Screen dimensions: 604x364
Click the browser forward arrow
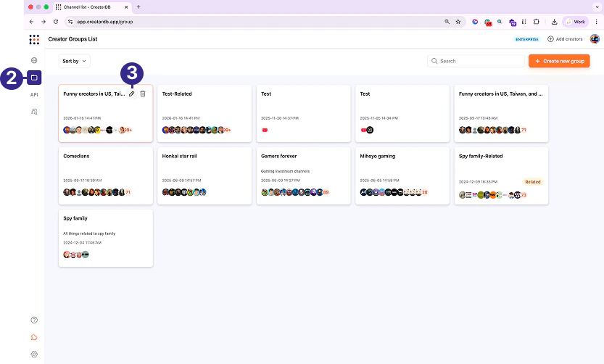(44, 22)
